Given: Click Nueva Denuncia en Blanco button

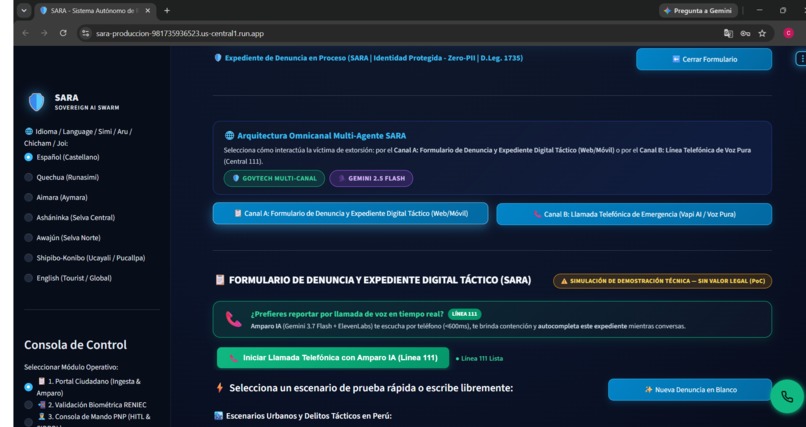Looking at the screenshot, I should coord(690,389).
